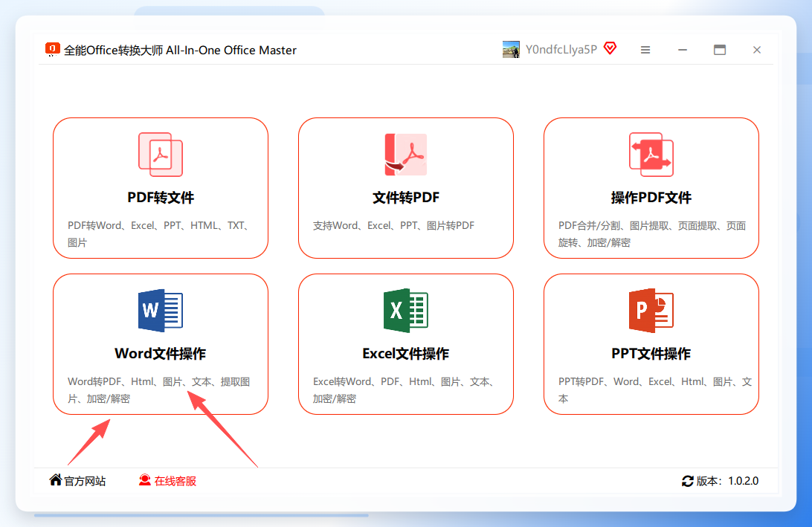Click the customer service headset icon
Image resolution: width=812 pixels, height=527 pixels.
pyautogui.click(x=144, y=480)
